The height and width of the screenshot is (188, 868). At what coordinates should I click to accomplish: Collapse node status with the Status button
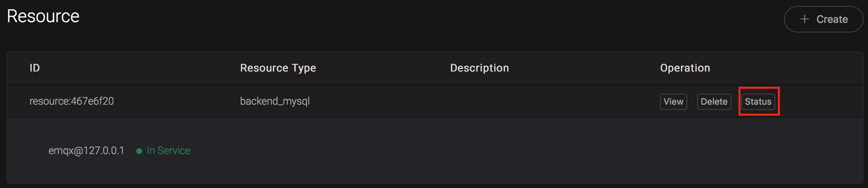click(758, 102)
